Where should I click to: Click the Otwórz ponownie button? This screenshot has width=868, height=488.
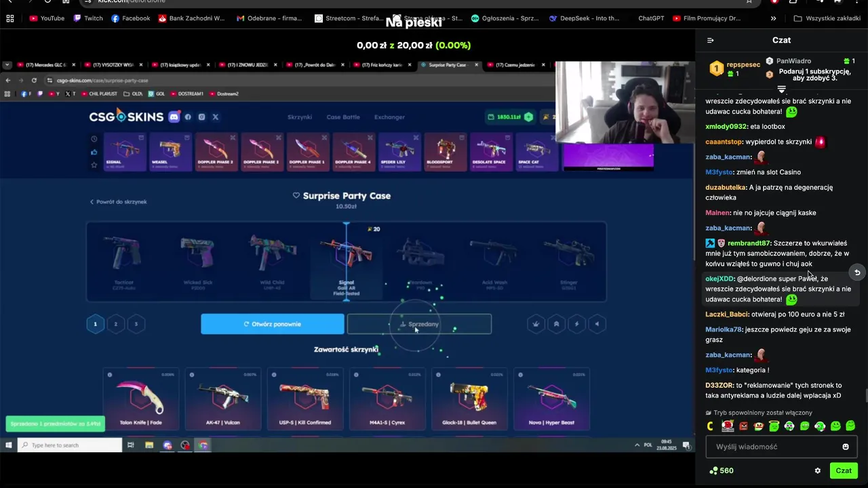click(x=273, y=324)
